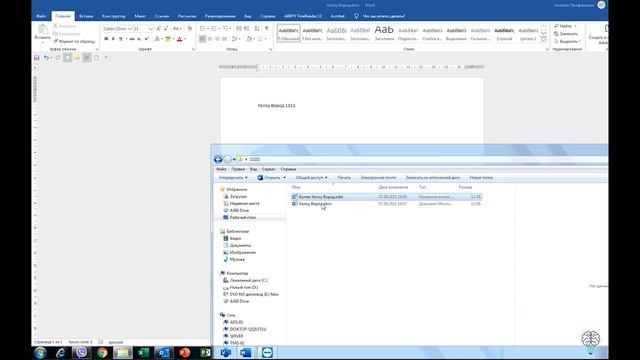Click the Text Effects glowing A icon
This screenshot has width=640, height=360.
point(157,39)
